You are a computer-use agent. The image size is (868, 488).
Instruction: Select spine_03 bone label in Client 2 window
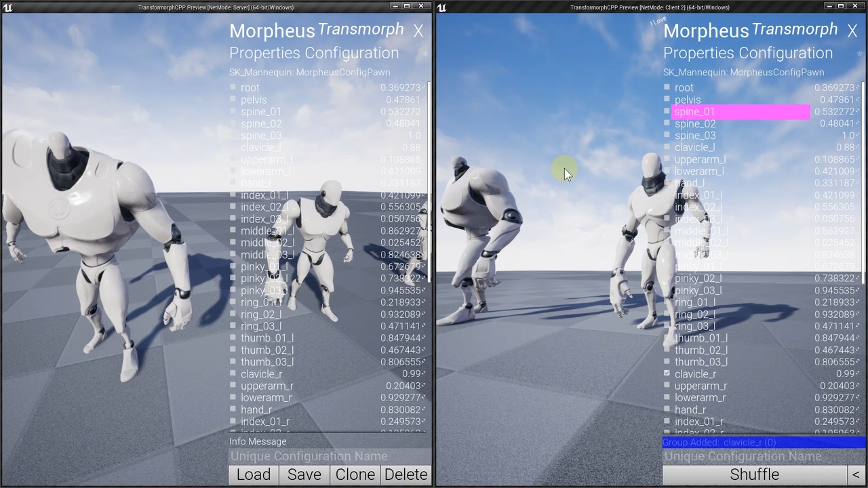click(695, 136)
